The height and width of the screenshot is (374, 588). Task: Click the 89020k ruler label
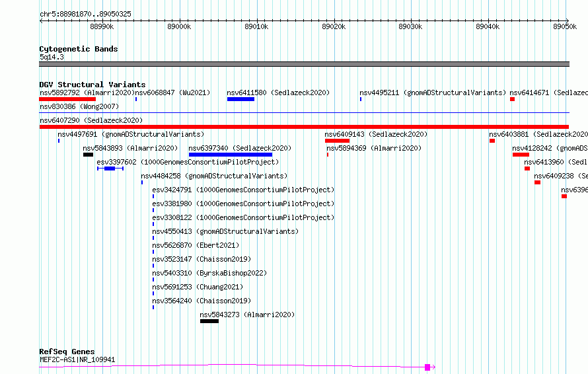(334, 26)
